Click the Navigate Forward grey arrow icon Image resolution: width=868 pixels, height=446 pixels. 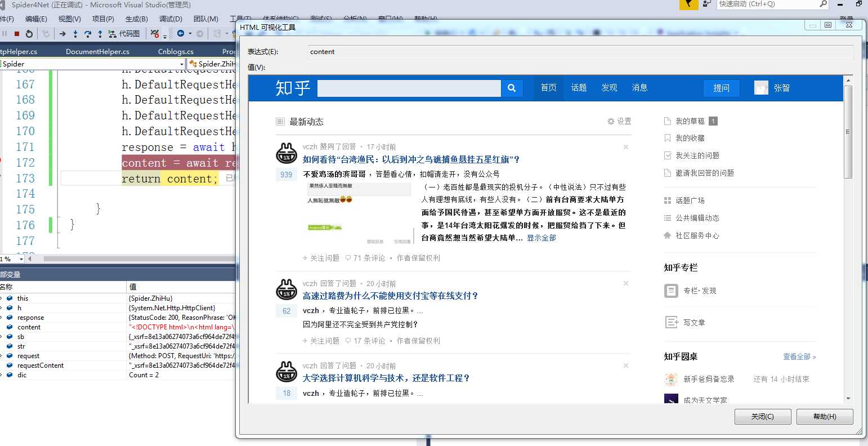pyautogui.click(x=200, y=34)
